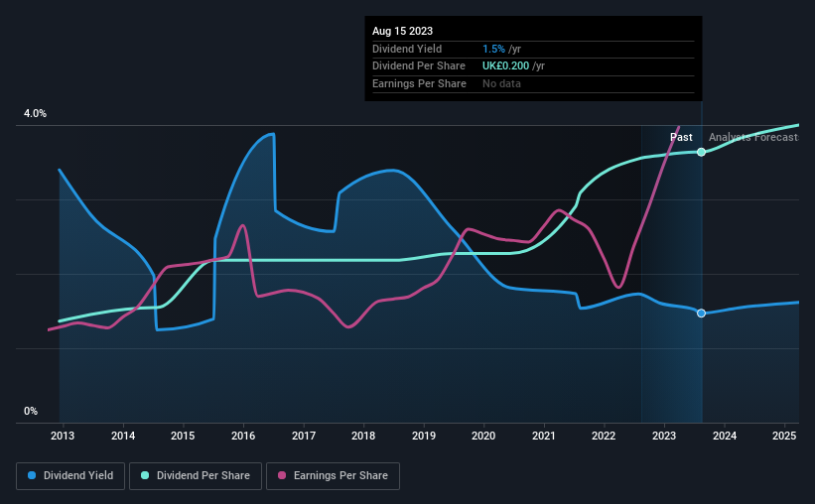The height and width of the screenshot is (504, 815).
Task: Click the 2022 x-axis label
Action: pos(604,436)
